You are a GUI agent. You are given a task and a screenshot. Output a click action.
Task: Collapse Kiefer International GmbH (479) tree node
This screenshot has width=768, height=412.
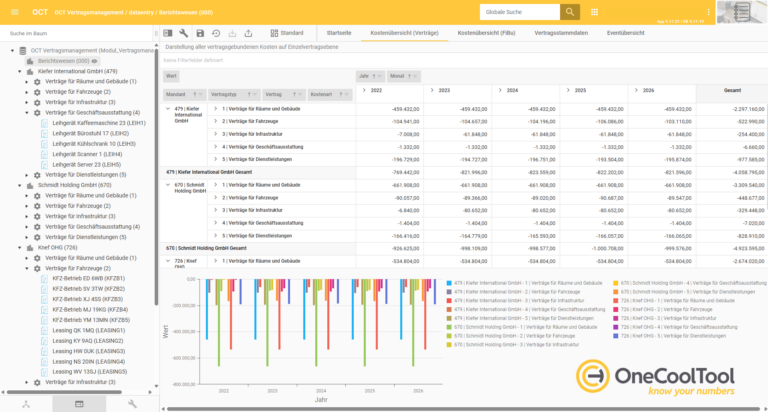point(20,72)
